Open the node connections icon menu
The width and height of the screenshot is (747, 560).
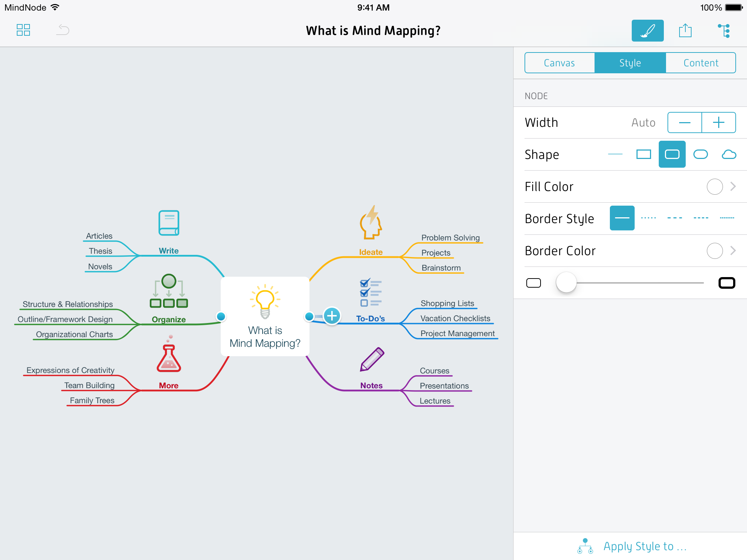[x=724, y=30]
